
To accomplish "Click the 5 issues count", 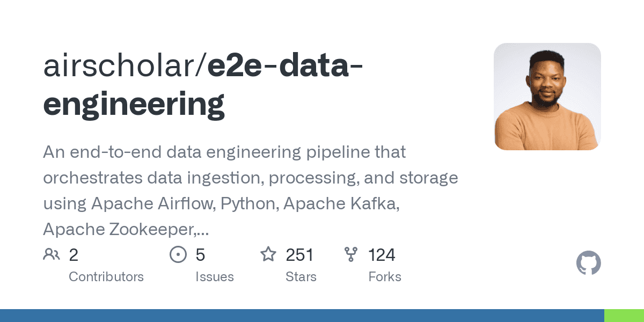I will [x=200, y=255].
